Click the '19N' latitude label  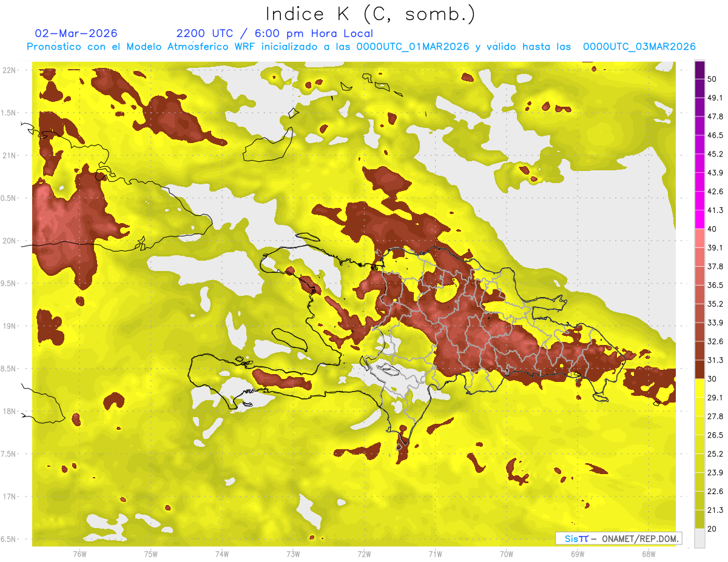coord(10,326)
